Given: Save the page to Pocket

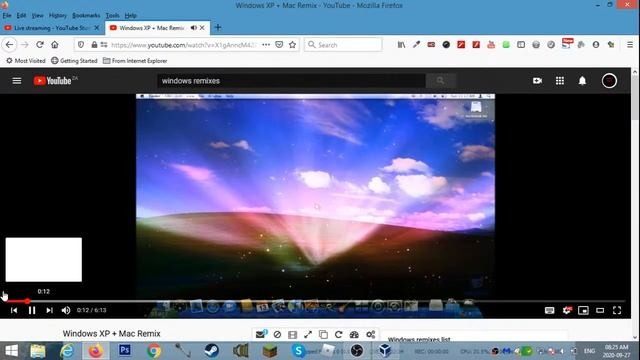Looking at the screenshot, I should pos(279,44).
